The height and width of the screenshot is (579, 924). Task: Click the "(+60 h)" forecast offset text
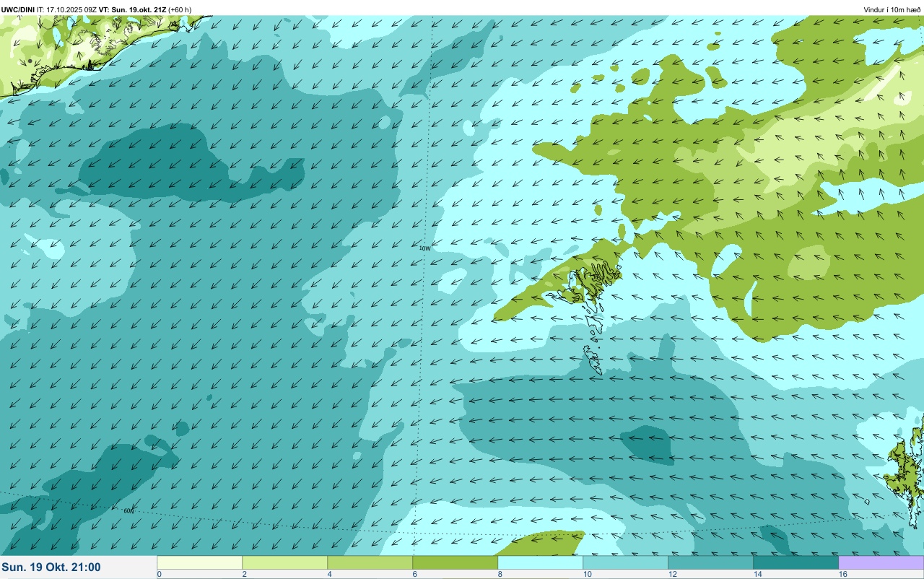(x=180, y=9)
